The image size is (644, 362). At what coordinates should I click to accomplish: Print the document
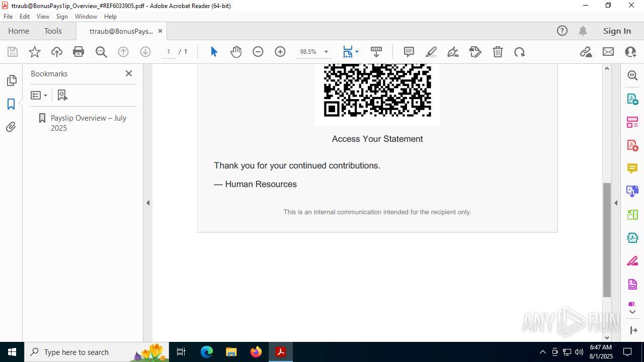(78, 52)
